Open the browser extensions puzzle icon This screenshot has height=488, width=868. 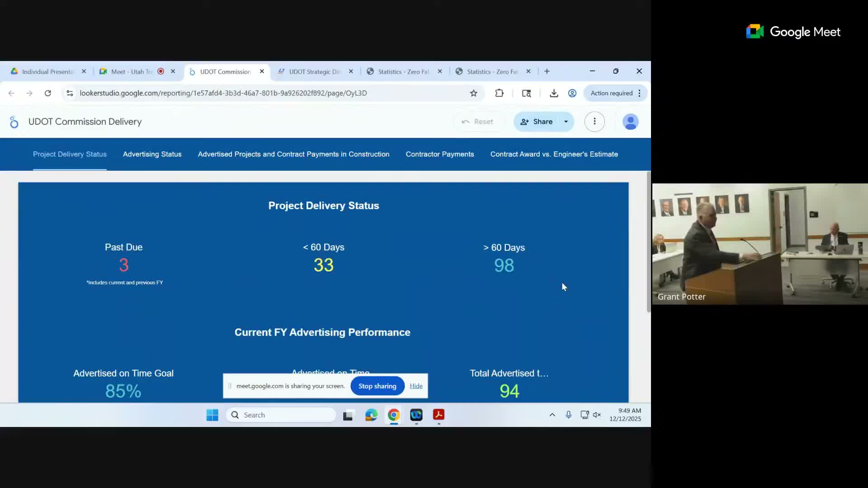(499, 93)
